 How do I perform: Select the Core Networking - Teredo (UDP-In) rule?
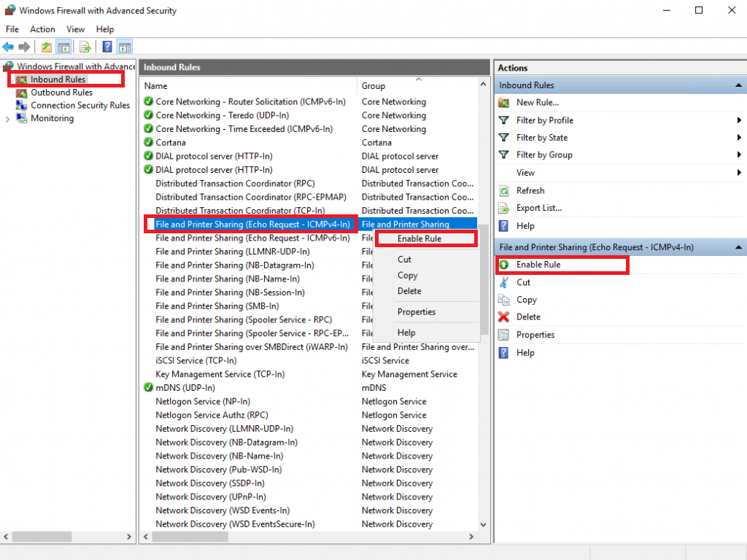click(x=222, y=115)
